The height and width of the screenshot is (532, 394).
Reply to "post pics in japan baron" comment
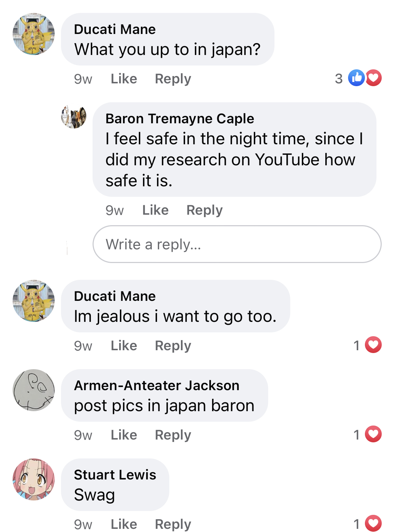click(x=173, y=435)
